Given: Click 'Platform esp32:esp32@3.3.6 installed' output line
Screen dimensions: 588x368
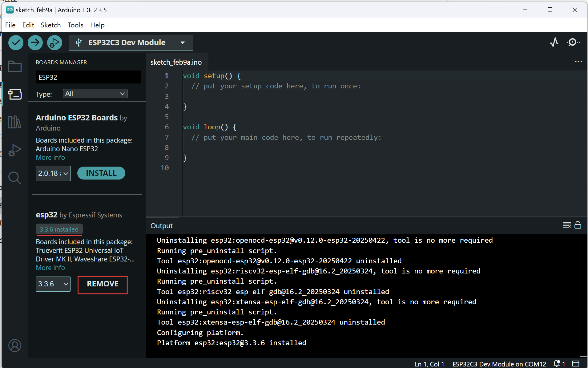Looking at the screenshot, I should pyautogui.click(x=232, y=343).
